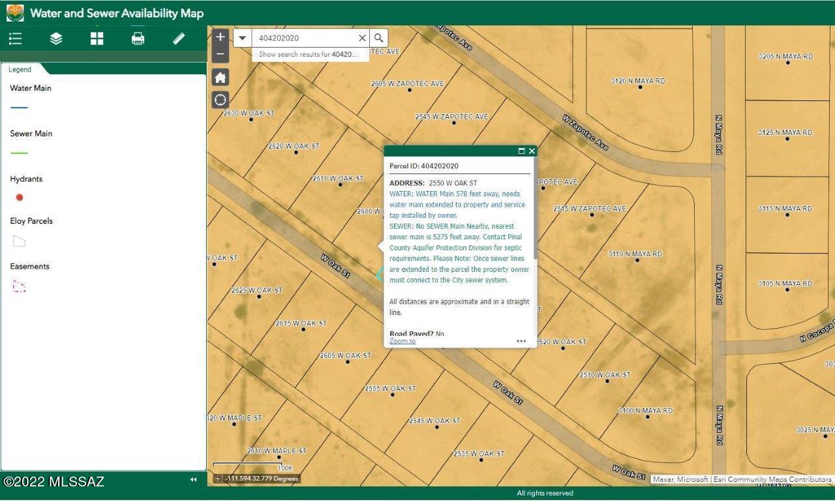Select the Legend tab
Image resolution: width=835 pixels, height=504 pixels.
point(20,69)
